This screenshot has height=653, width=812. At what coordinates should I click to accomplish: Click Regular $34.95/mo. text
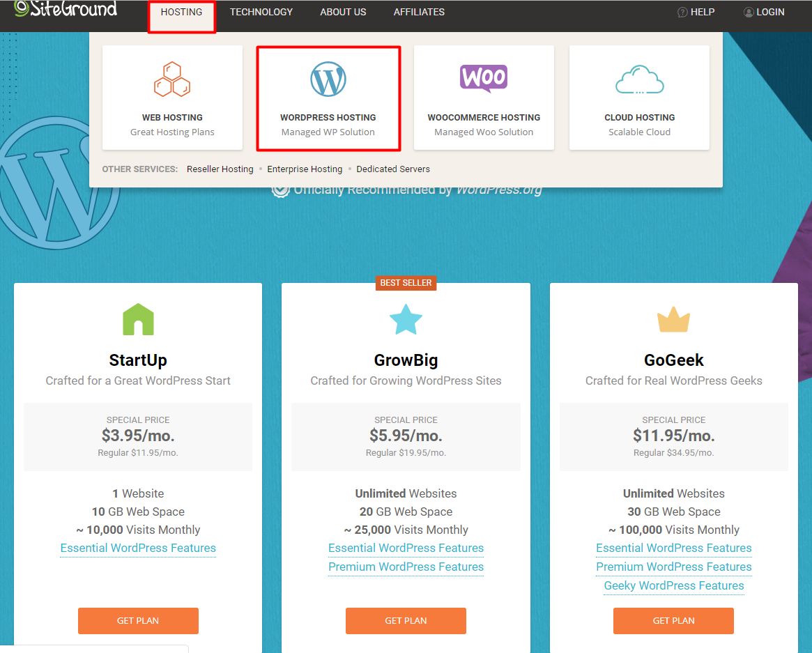coord(674,452)
